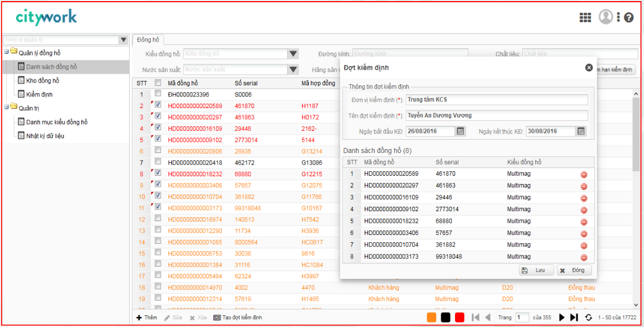Remove meter HD00000000009102 from dialog list
This screenshot has width=644, height=327.
pyautogui.click(x=584, y=210)
